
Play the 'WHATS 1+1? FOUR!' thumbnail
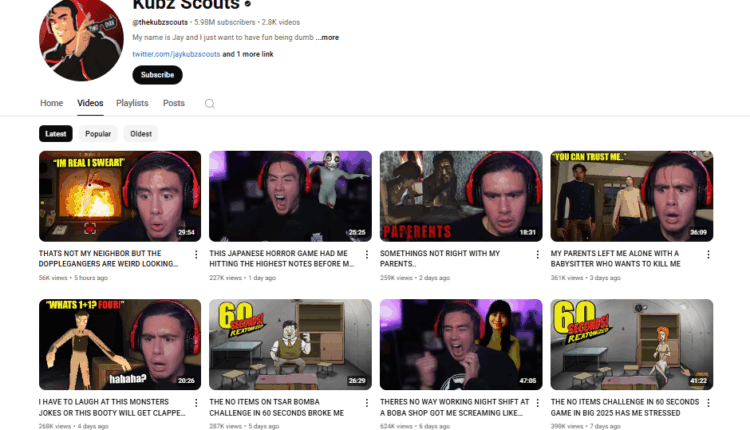coord(120,344)
